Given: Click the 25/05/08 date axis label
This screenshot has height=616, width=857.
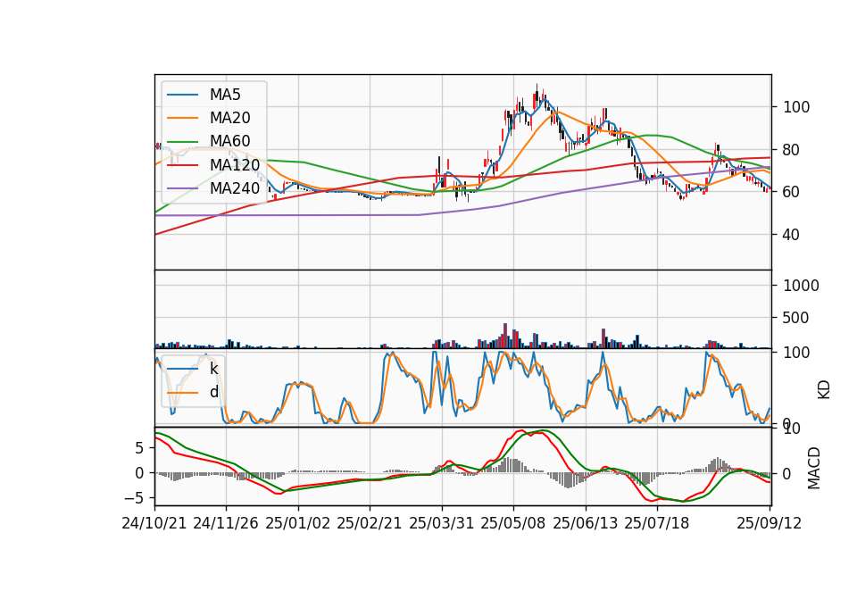Looking at the screenshot, I should (x=512, y=523).
